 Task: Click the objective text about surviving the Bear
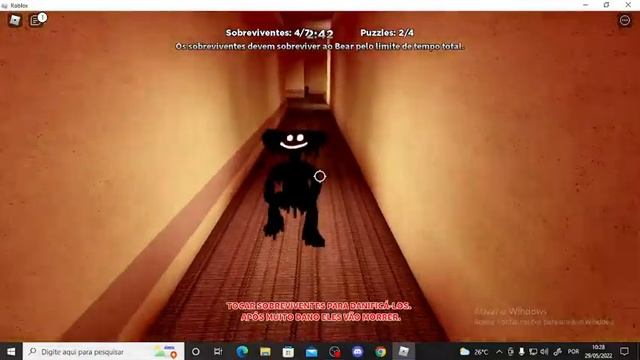pyautogui.click(x=320, y=47)
